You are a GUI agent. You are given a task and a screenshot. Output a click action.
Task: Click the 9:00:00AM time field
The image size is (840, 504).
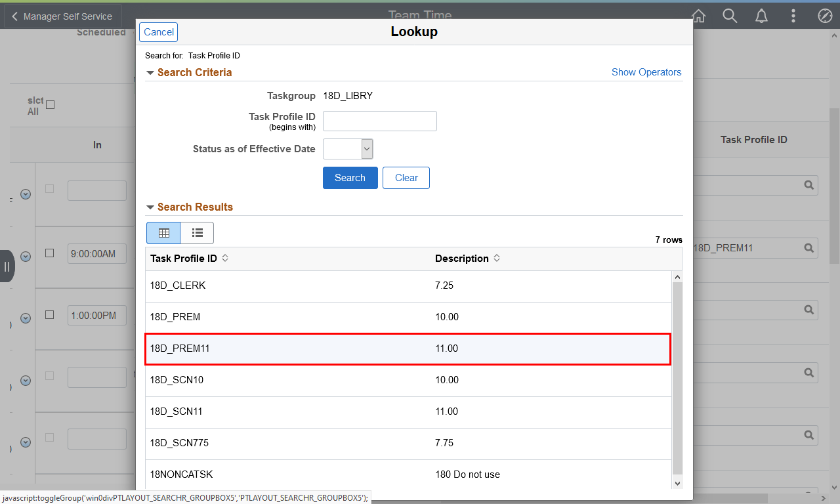point(97,253)
